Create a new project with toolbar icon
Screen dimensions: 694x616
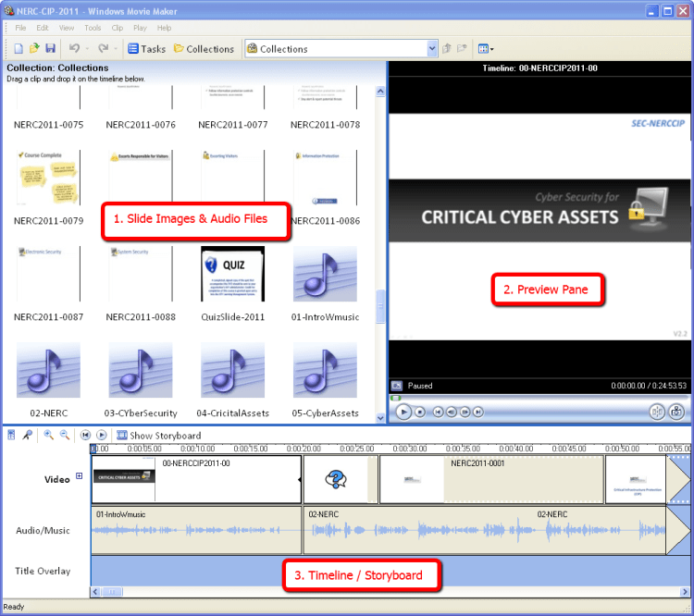point(19,49)
